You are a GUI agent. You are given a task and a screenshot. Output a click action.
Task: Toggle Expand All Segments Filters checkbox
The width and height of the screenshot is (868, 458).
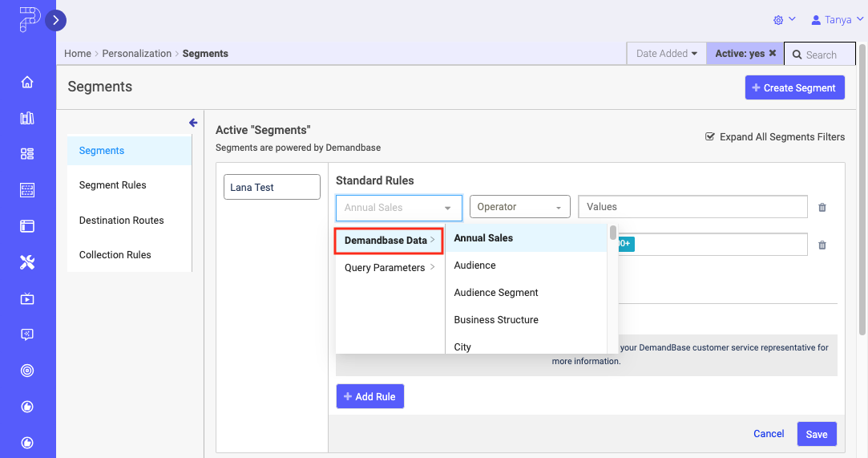(x=709, y=137)
